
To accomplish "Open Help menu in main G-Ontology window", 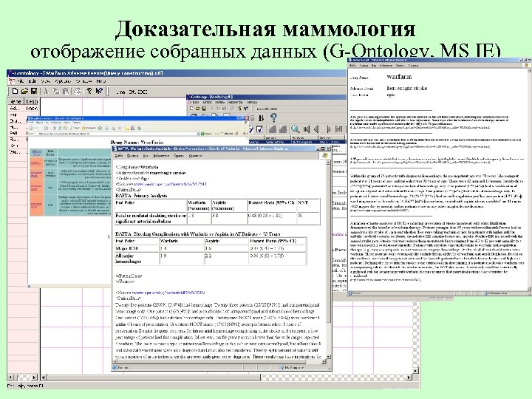I will click(x=101, y=81).
